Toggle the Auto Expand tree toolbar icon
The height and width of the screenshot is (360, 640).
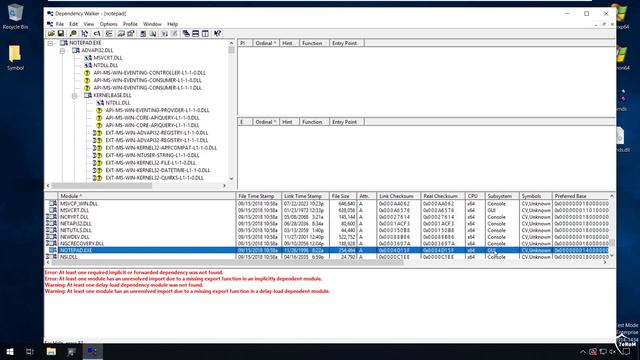84,33
